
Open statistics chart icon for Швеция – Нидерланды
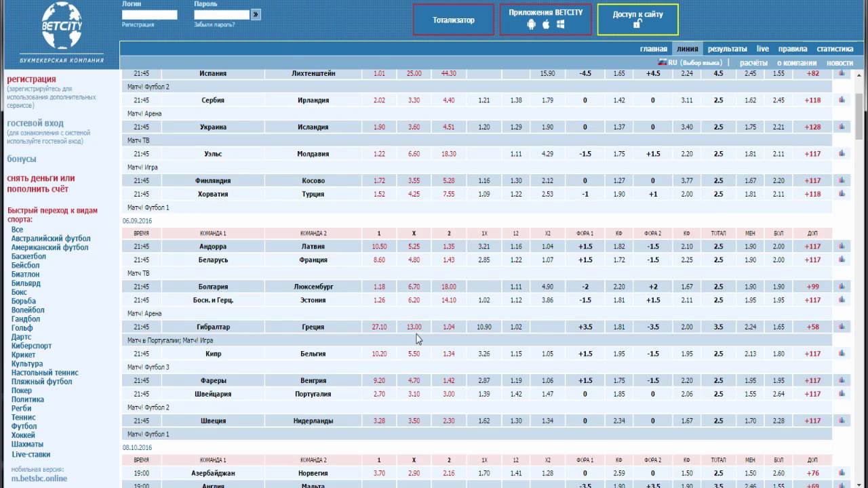pyautogui.click(x=842, y=420)
